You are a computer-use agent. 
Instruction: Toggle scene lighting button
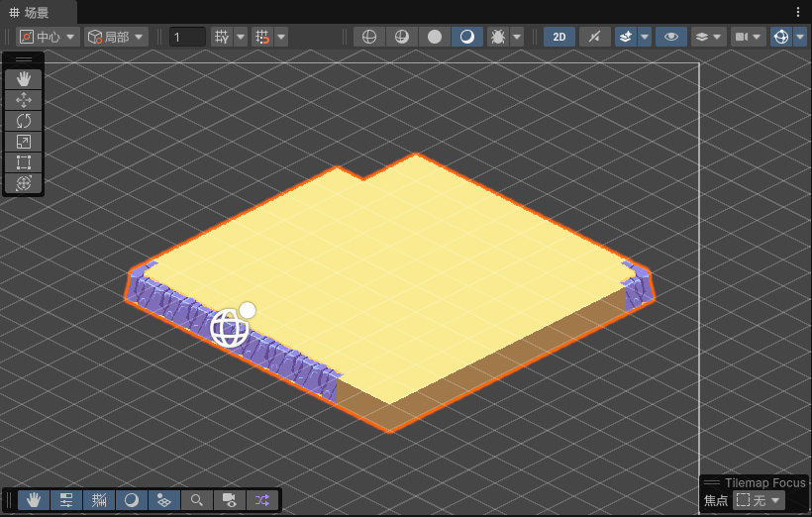(594, 37)
